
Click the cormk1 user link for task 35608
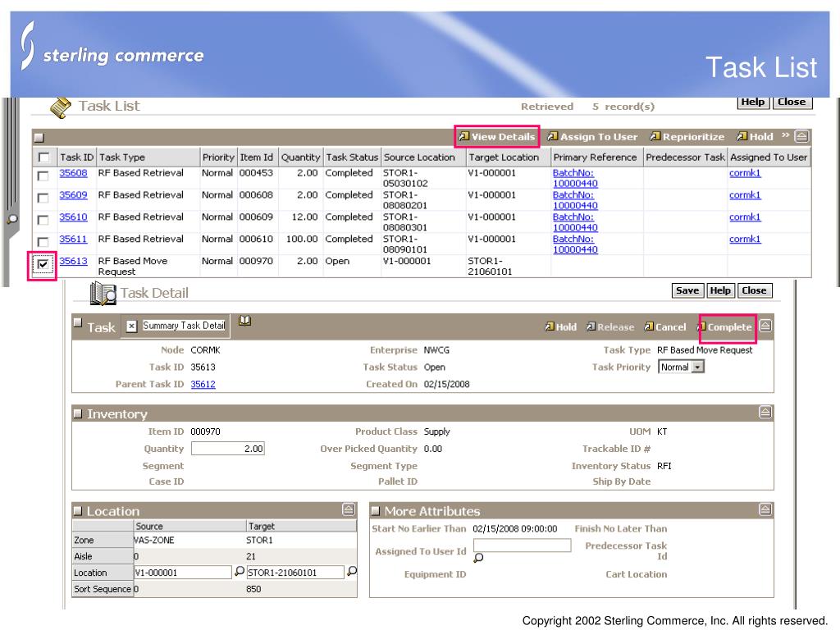[x=745, y=173]
